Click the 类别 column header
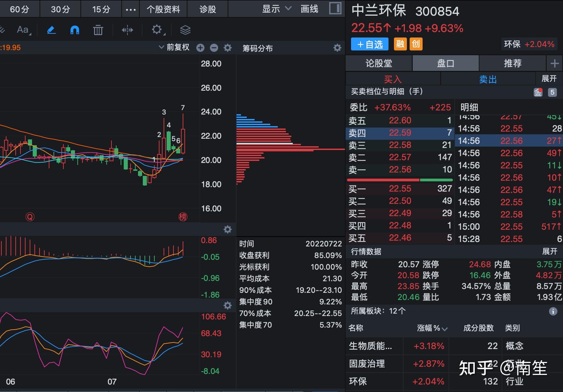The image size is (563, 392). pyautogui.click(x=513, y=328)
